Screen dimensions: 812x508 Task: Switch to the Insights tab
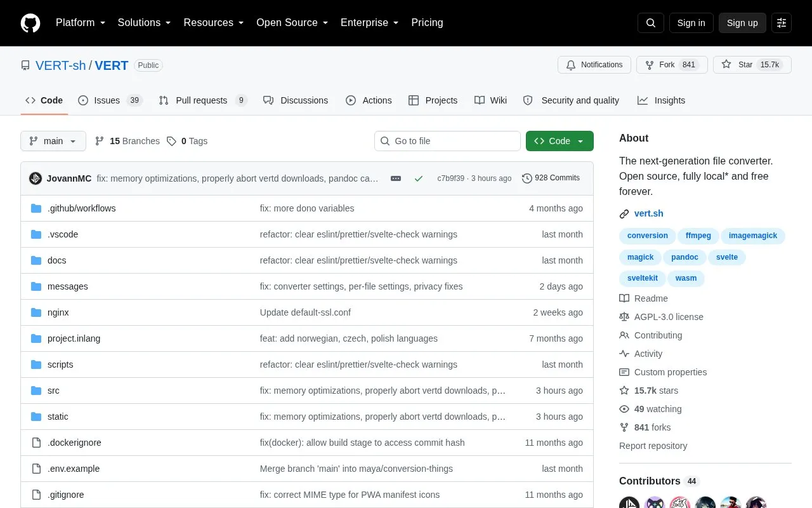[661, 100]
